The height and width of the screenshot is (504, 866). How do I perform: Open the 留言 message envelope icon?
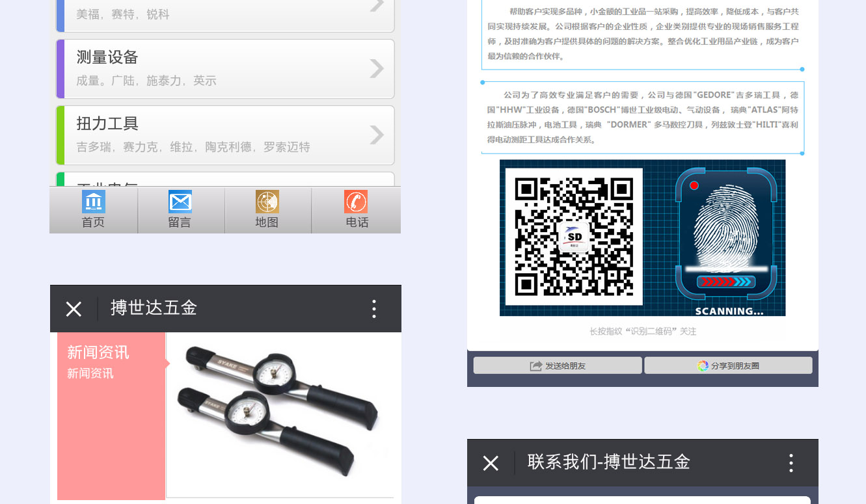coord(180,202)
